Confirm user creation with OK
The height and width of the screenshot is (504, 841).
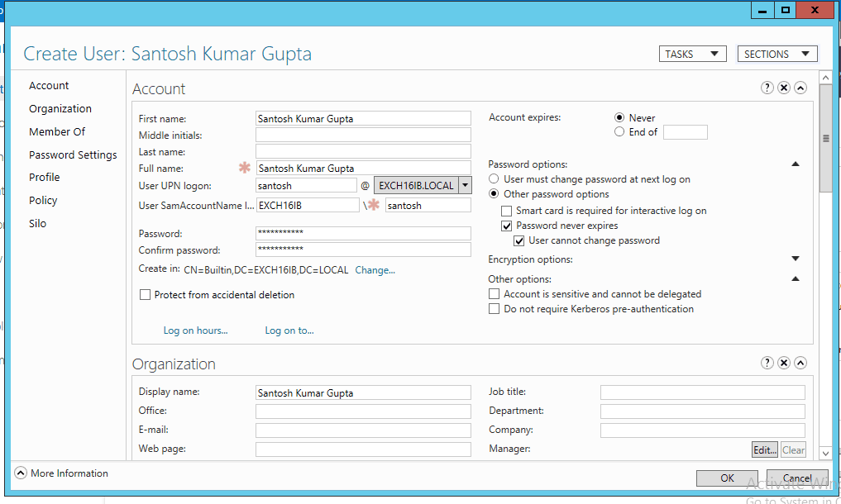point(727,478)
